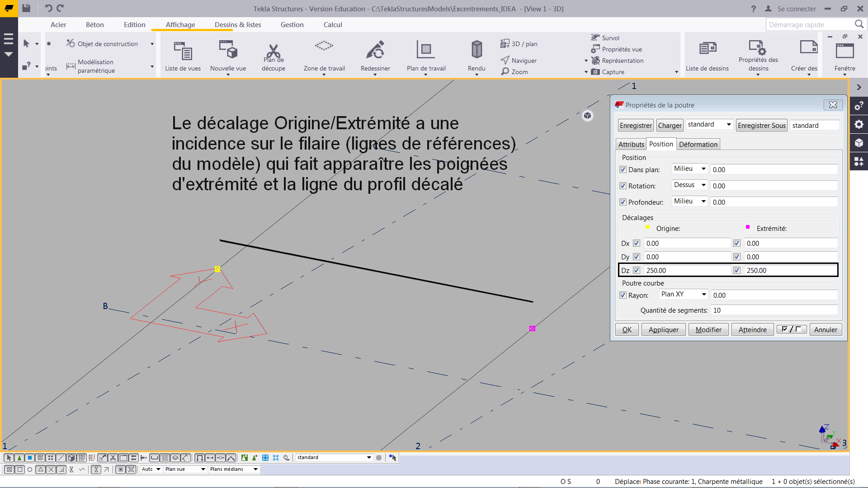Click the Redo arrow icon
Screen dimensions: 868x488
(61, 8)
